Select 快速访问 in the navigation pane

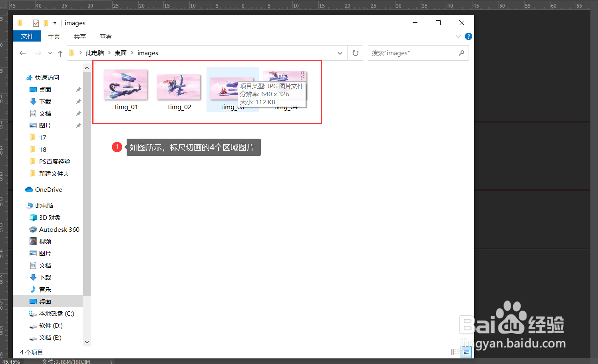pyautogui.click(x=47, y=78)
